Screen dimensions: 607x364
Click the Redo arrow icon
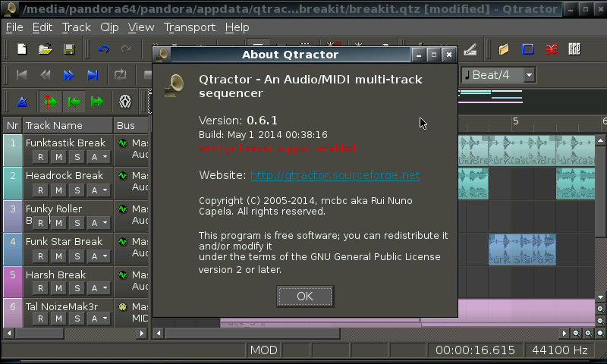pos(126,49)
